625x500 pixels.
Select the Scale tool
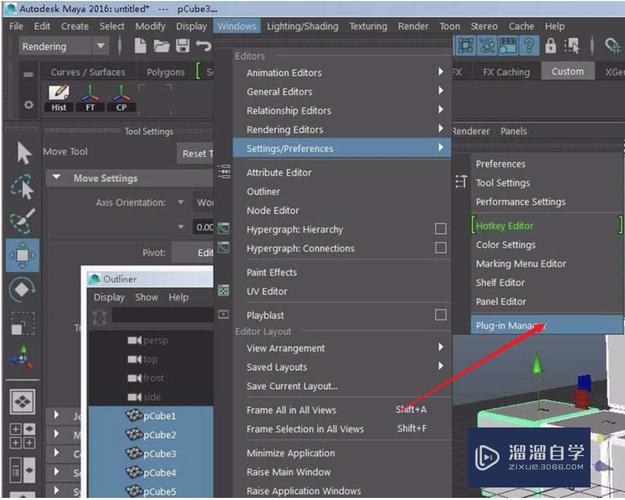[22, 323]
